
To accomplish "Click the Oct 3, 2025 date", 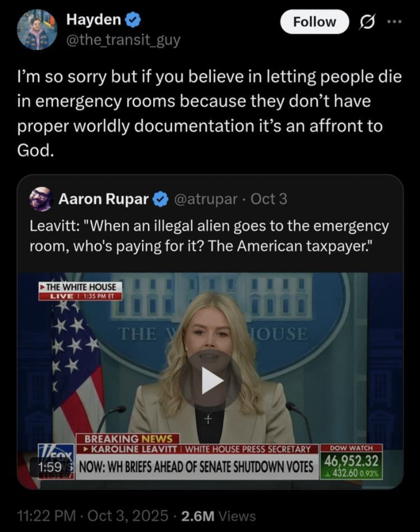I will [x=128, y=516].
